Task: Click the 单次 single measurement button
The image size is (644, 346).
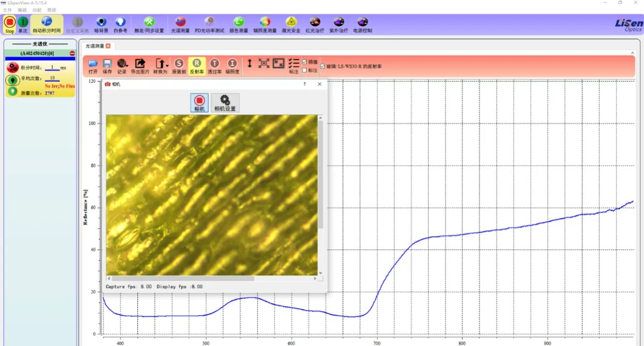Action: pos(23,24)
